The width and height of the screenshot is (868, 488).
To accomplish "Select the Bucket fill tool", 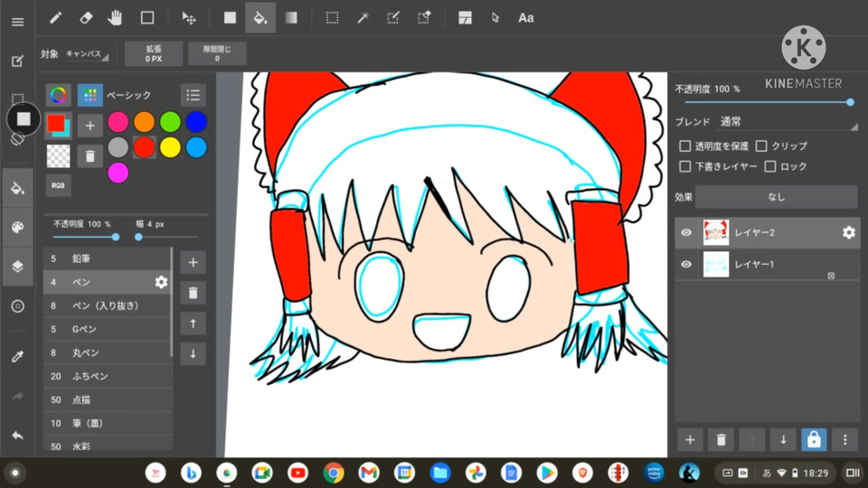I will (x=260, y=18).
